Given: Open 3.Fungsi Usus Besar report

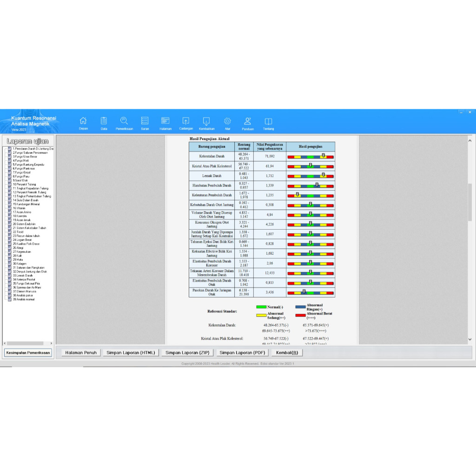Looking at the screenshot, I should (x=25, y=157).
